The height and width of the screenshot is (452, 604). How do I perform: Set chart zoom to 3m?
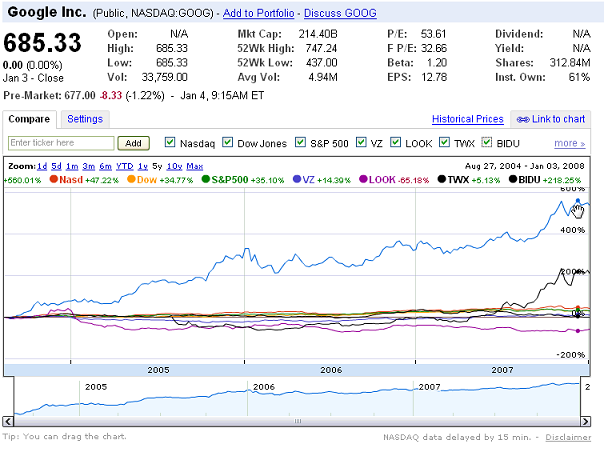click(89, 166)
